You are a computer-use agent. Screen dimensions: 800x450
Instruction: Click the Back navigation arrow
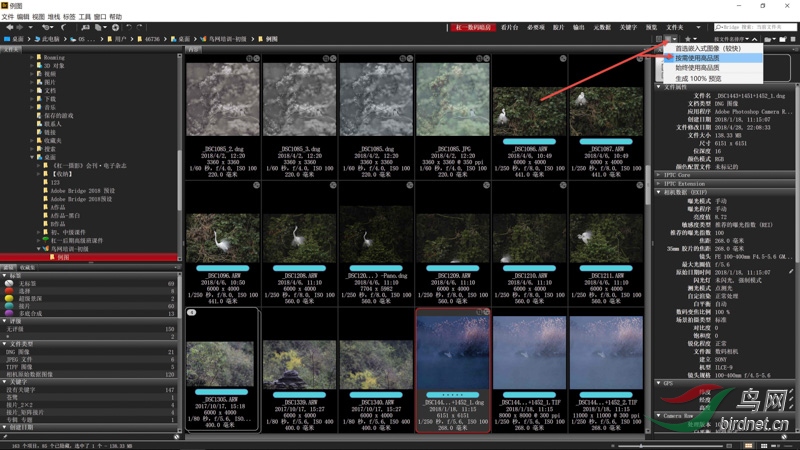[8, 27]
